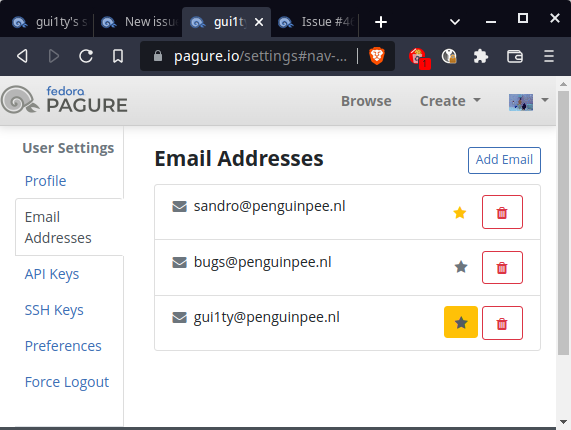Expand the Create dropdown menu

450,101
